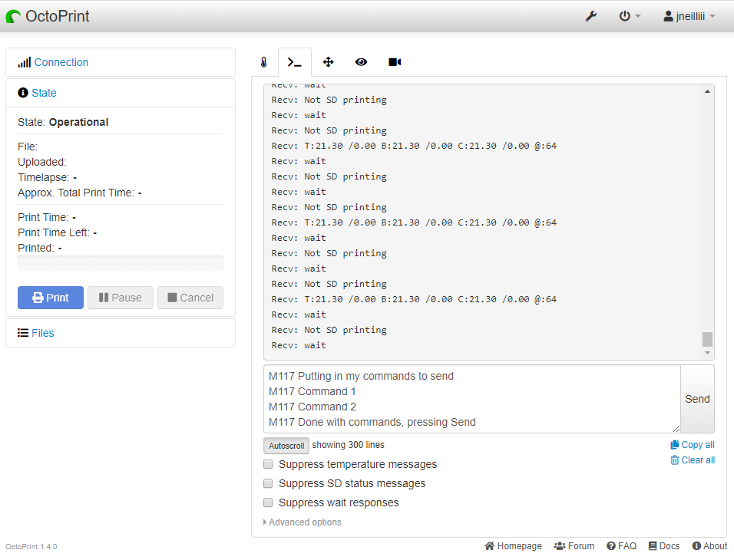Open Settings via the wrench icon
This screenshot has width=734, height=560.
coord(590,16)
